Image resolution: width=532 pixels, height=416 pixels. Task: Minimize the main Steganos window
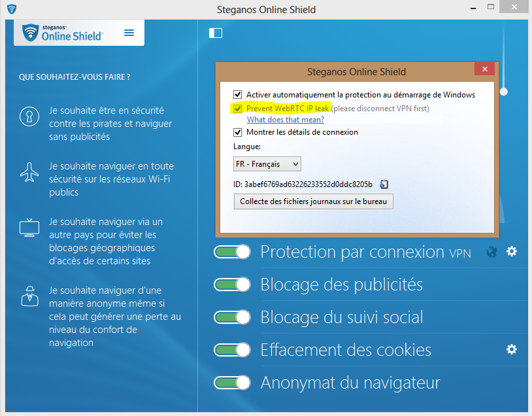[x=473, y=7]
